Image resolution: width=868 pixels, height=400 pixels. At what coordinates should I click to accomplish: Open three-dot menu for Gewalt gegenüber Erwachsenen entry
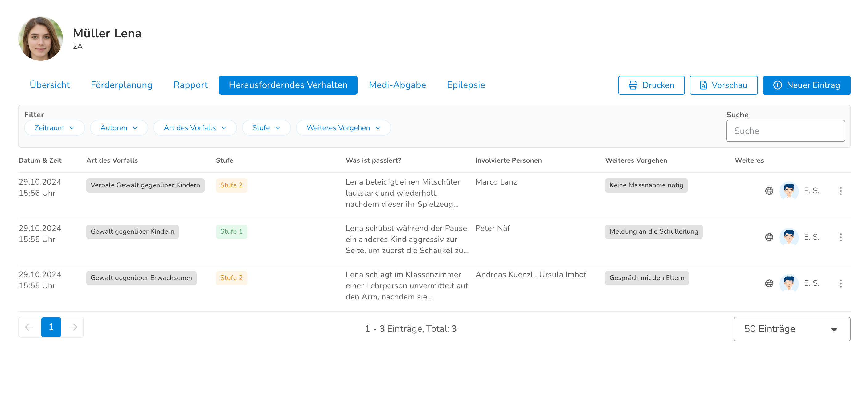pyautogui.click(x=840, y=283)
